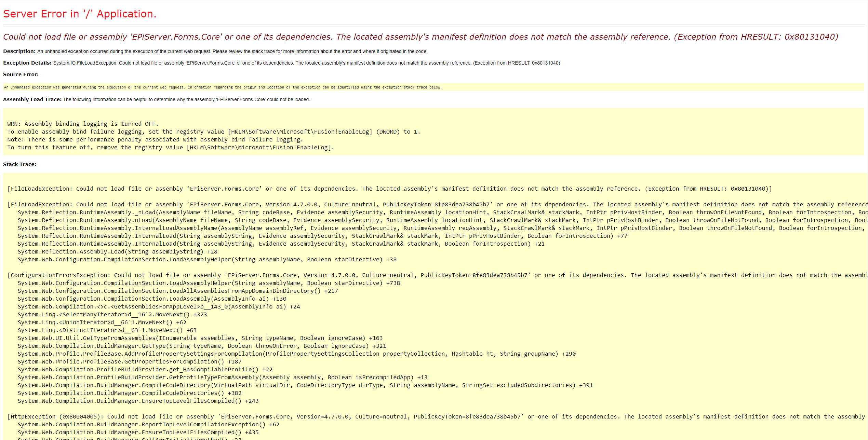The height and width of the screenshot is (440, 868).
Task: Click the 'DistinctIterator' MoveNext() +63 frame
Action: pyautogui.click(x=107, y=330)
